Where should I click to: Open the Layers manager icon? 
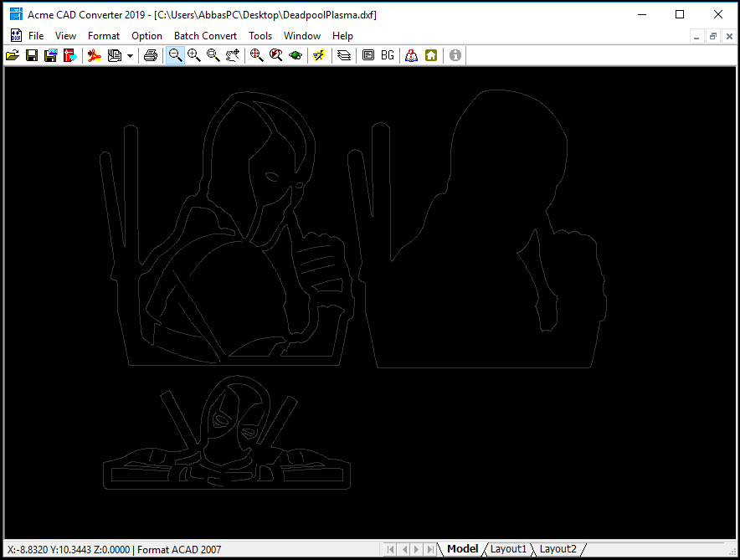point(344,56)
